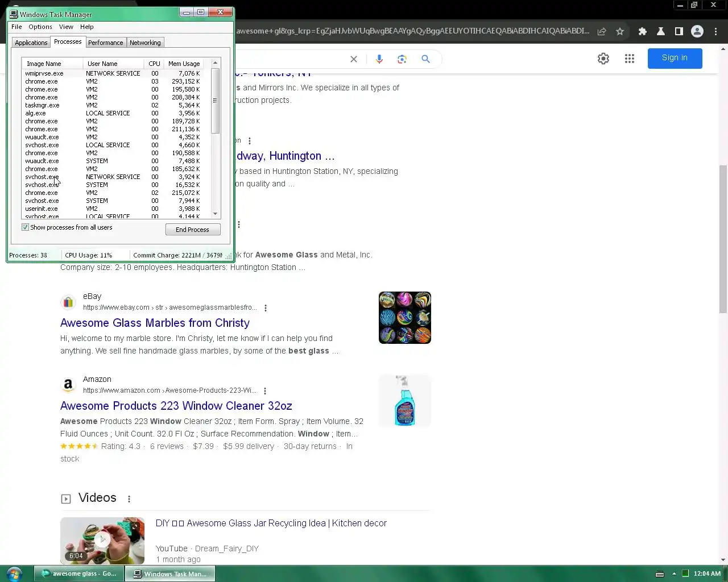The image size is (728, 582).
Task: Sort processes by Image Name column
Action: 53,64
